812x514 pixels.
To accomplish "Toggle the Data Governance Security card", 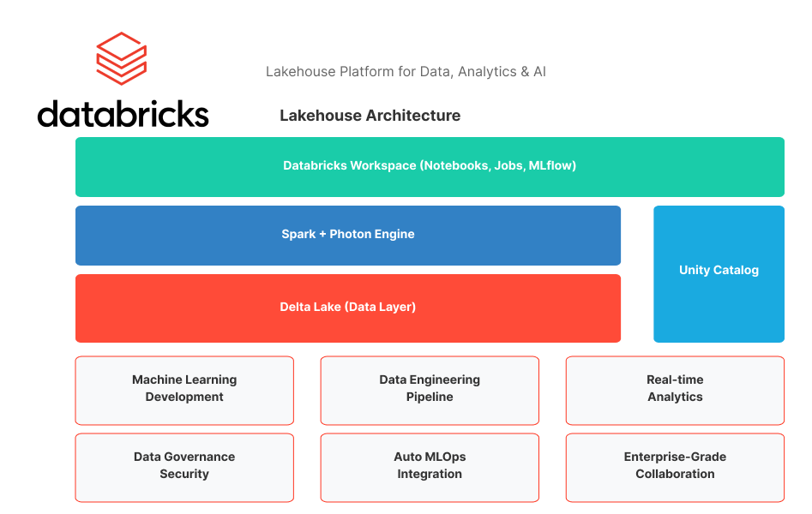I will coord(184,467).
